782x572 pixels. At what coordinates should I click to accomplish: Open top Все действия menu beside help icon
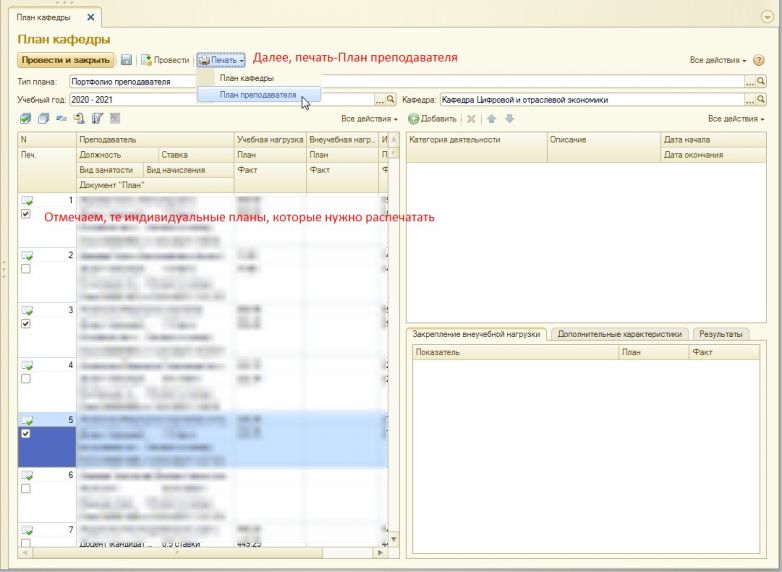(x=718, y=60)
